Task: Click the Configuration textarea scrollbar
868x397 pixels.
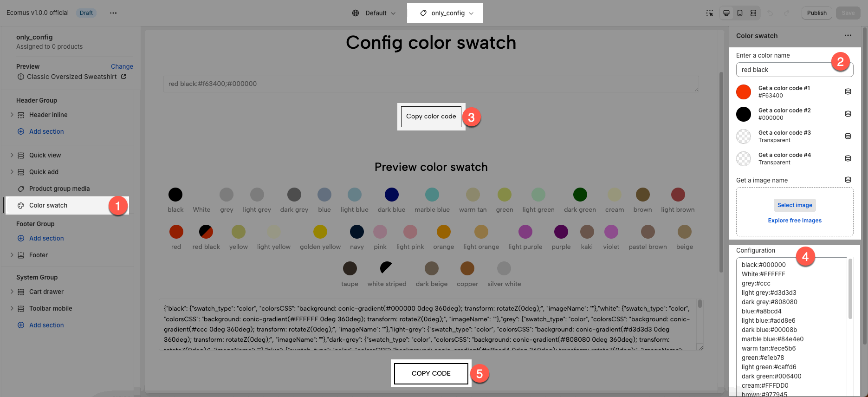Action: tap(850, 289)
